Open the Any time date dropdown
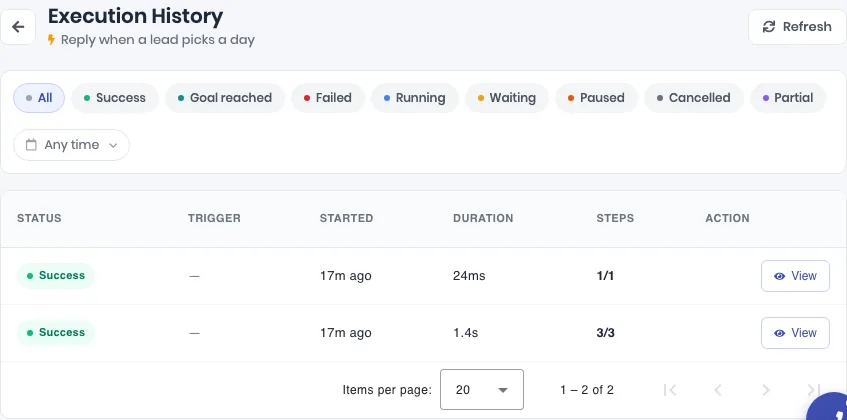The image size is (847, 420). point(71,145)
